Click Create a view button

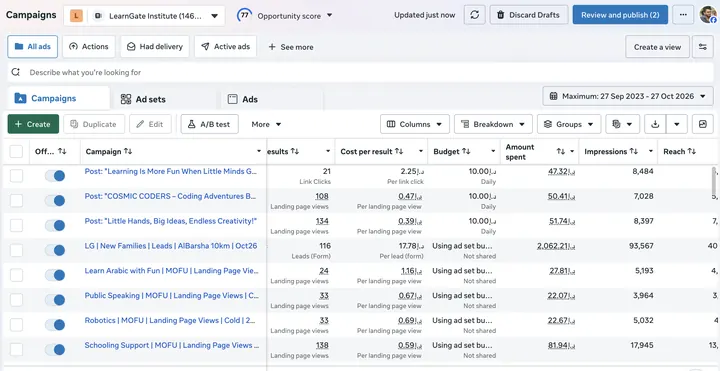click(x=657, y=47)
